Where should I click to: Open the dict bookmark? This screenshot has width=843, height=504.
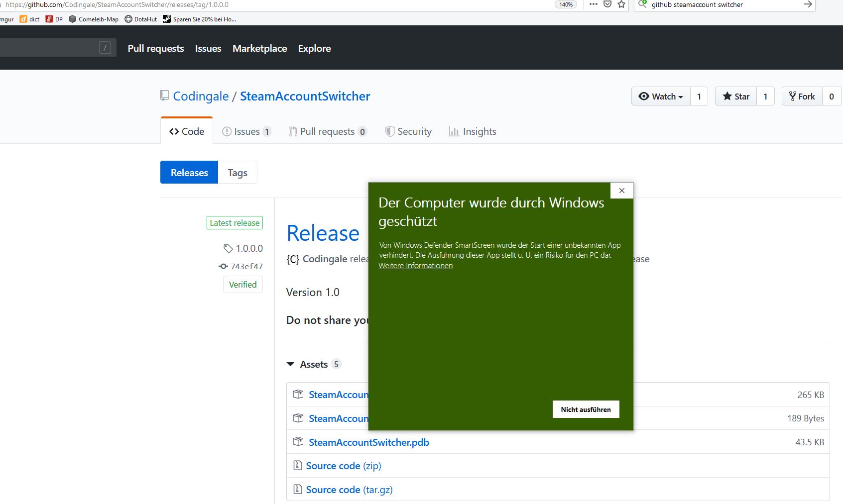point(29,19)
